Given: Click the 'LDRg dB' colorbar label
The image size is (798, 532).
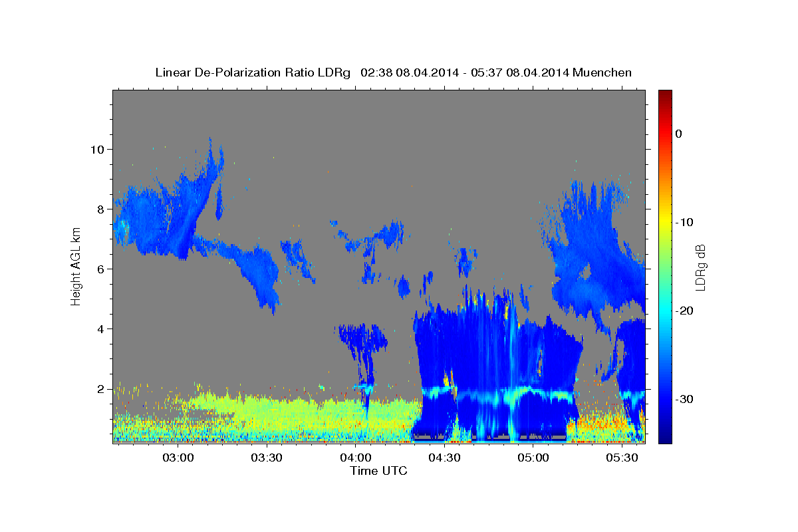Looking at the screenshot, I should [700, 267].
